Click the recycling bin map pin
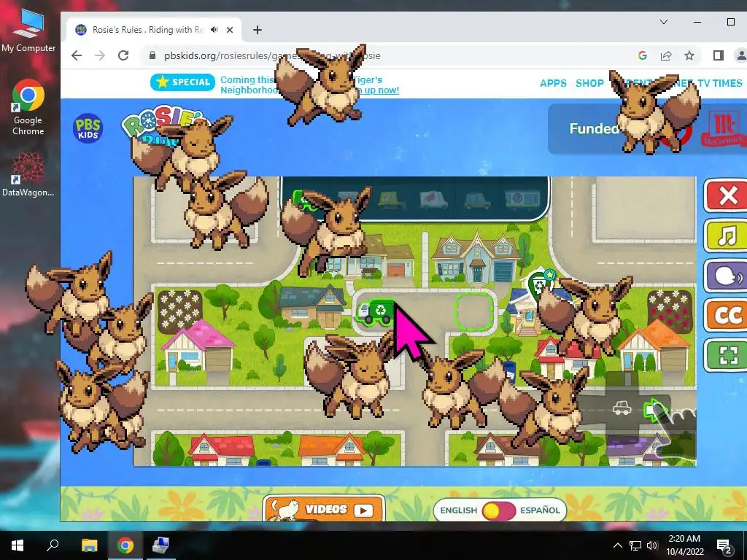 (x=541, y=285)
